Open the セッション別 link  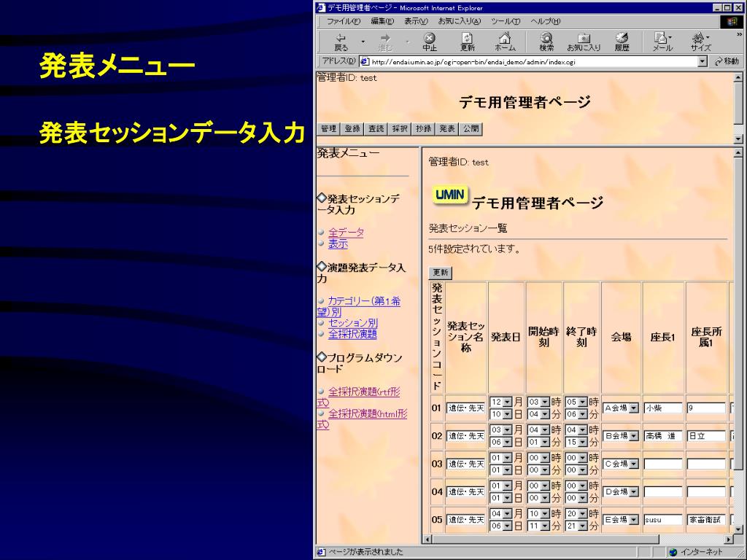[353, 323]
